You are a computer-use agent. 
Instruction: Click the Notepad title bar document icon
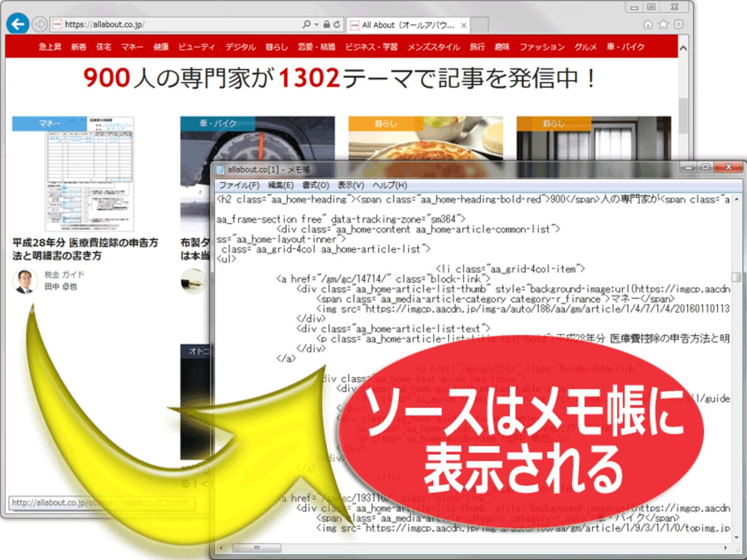220,169
